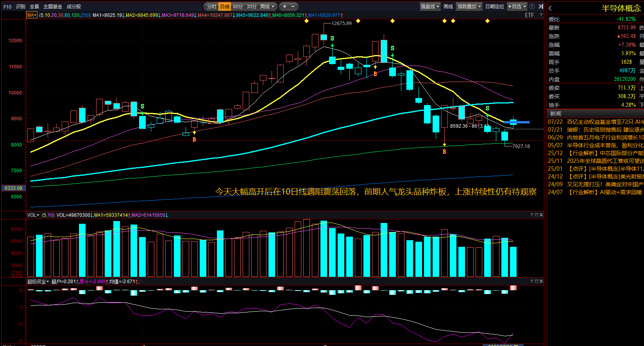The image size is (644, 346).
Task: Zoom out chart with minus button
Action: click(293, 6)
